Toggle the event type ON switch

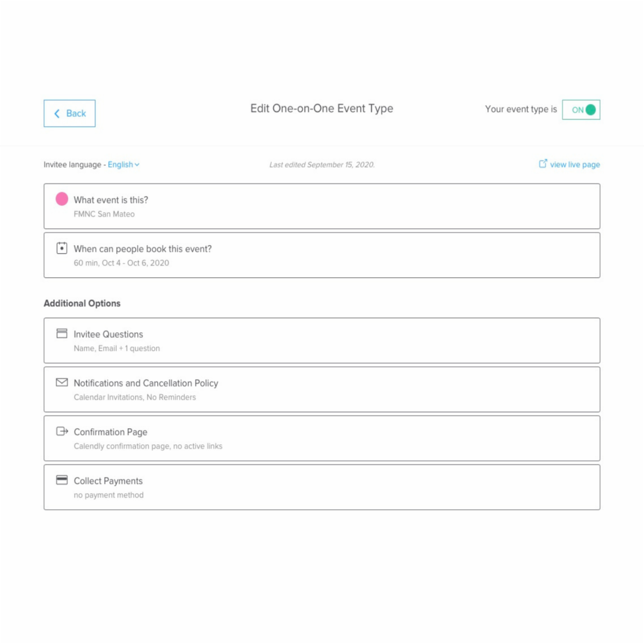(581, 110)
